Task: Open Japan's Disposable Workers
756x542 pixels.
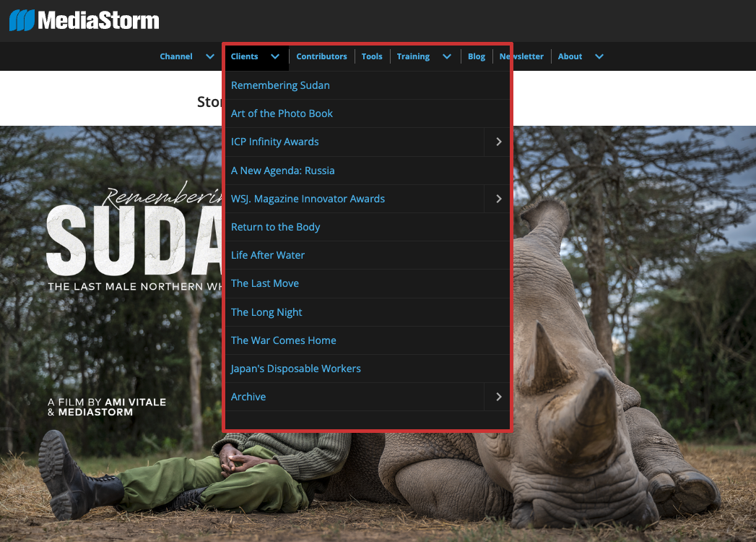Action: (295, 369)
